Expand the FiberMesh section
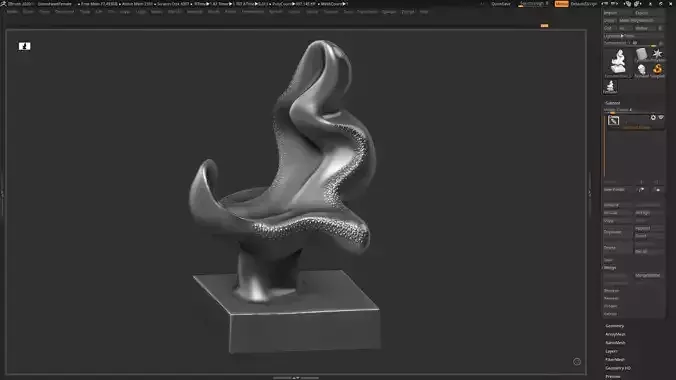Image resolution: width=676 pixels, height=380 pixels. [615, 360]
